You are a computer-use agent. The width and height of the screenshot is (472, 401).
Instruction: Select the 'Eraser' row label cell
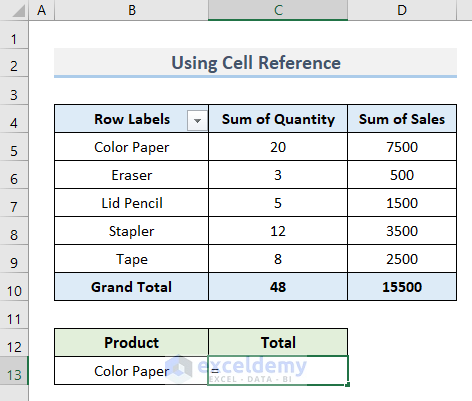pos(132,175)
